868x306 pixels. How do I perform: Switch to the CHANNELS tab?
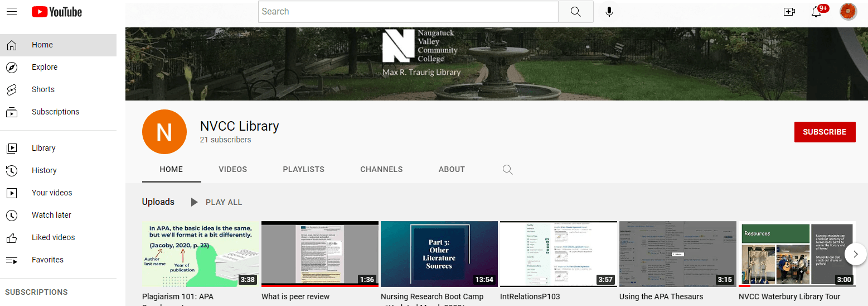[381, 169]
